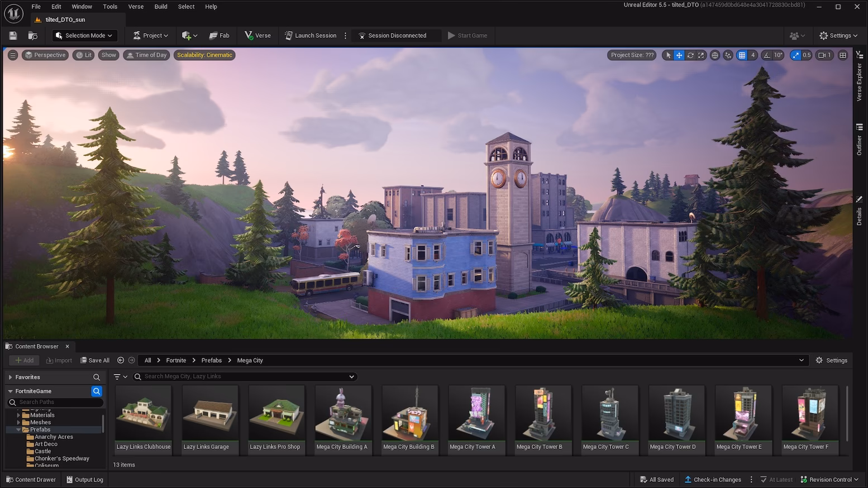Open the Build menu

pos(161,7)
